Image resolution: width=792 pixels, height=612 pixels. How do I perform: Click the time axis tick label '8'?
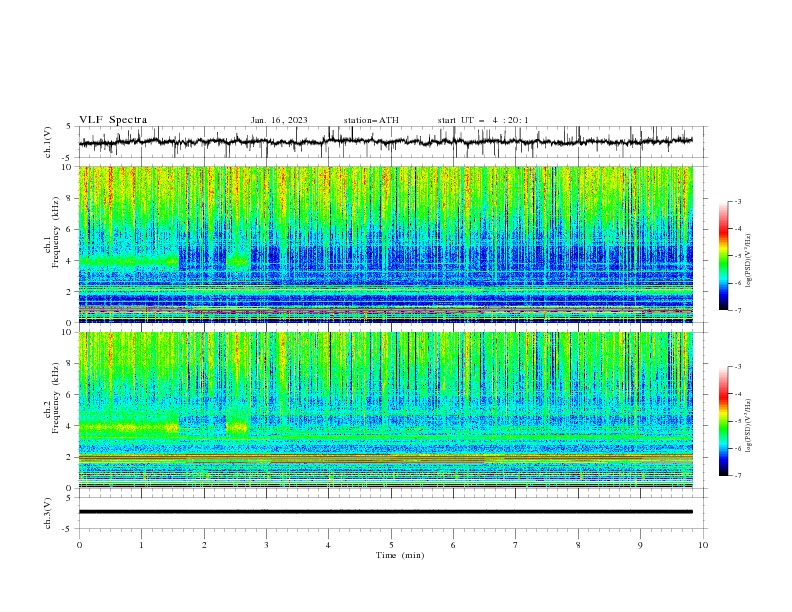tap(578, 545)
